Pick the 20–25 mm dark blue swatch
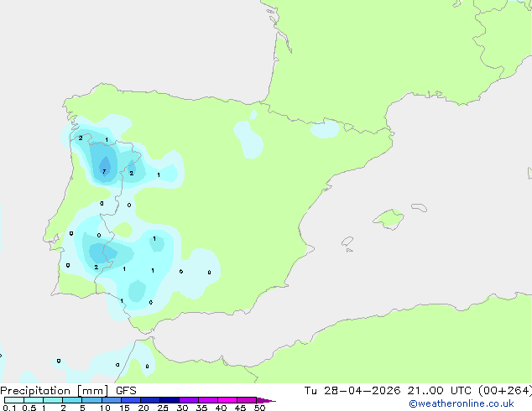This screenshot has width=532, height=411. click(150, 400)
